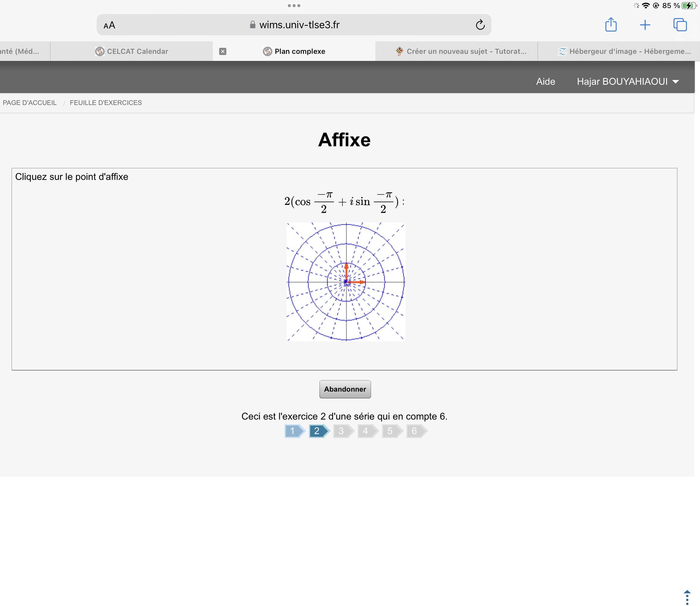Switch to the CELCAT Calendar tab
The image size is (700, 606).
point(131,51)
